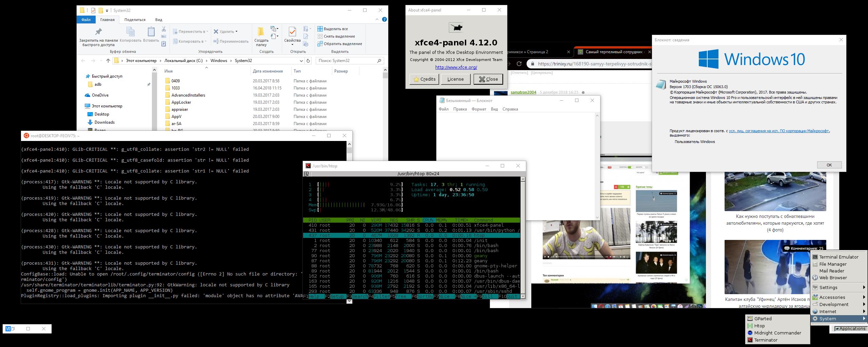Click the xfce Applications panel button
This screenshot has height=347, width=868.
point(850,328)
